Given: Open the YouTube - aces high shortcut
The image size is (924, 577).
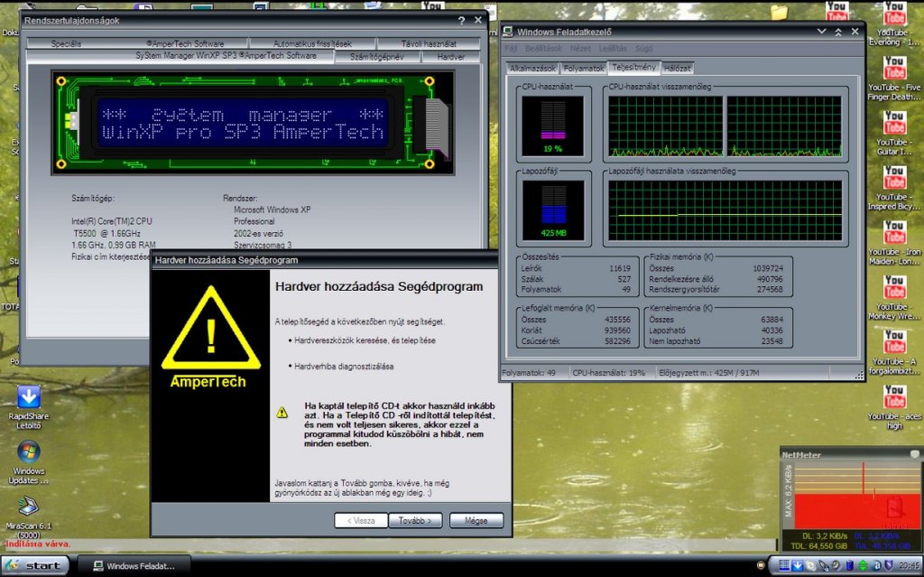Looking at the screenshot, I should click(x=894, y=408).
